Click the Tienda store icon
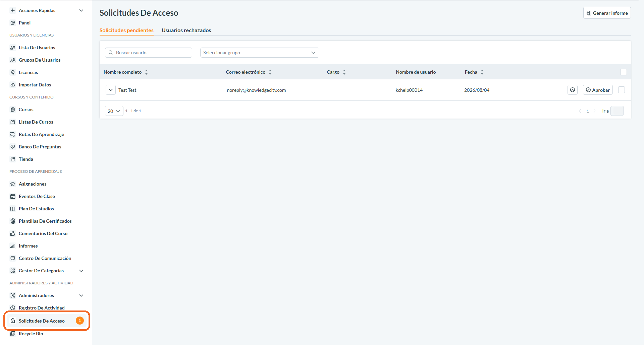 tap(13, 159)
